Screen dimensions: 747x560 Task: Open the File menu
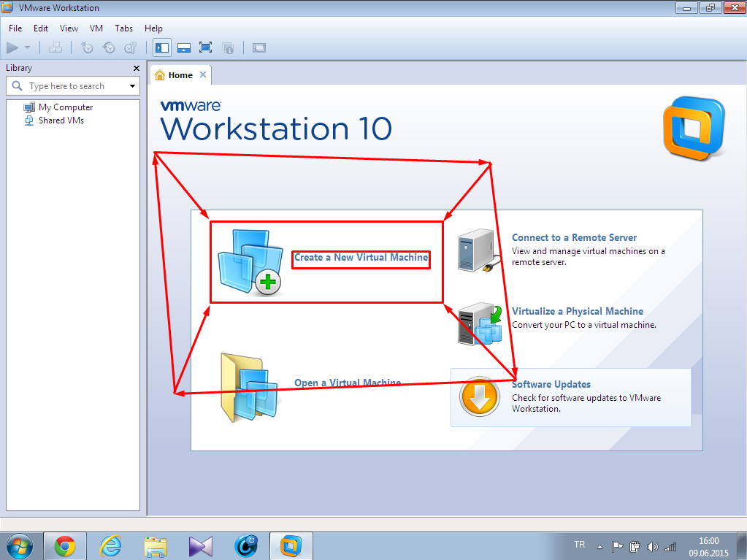pyautogui.click(x=15, y=28)
